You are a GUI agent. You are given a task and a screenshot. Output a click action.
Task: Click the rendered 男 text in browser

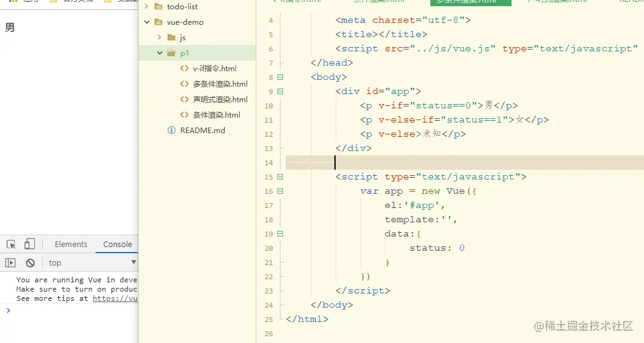pos(10,27)
